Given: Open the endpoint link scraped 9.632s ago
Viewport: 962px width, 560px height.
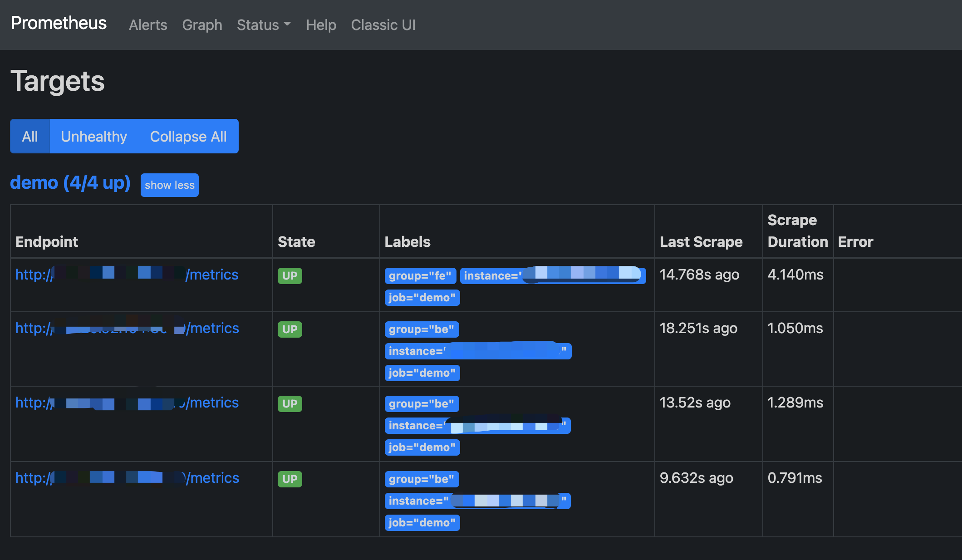Looking at the screenshot, I should [x=127, y=478].
